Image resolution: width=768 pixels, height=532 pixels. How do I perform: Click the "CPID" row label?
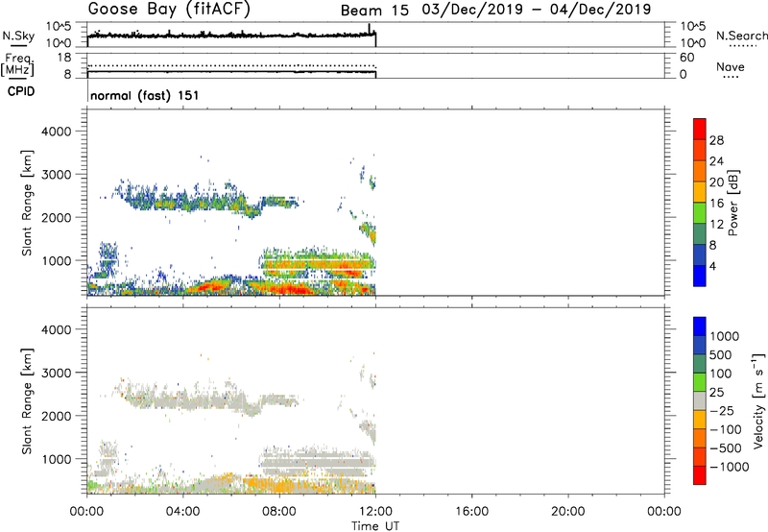coord(21,91)
